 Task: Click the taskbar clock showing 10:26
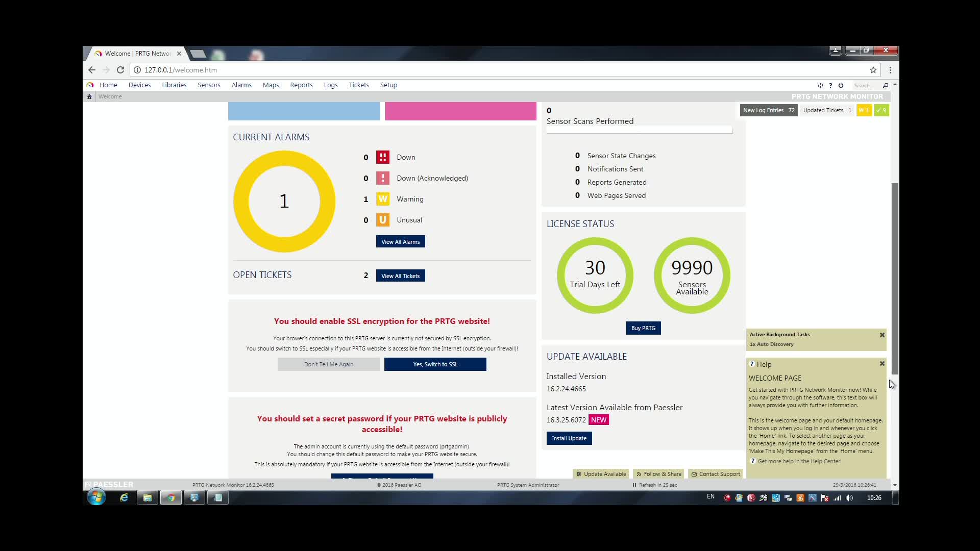coord(874,498)
